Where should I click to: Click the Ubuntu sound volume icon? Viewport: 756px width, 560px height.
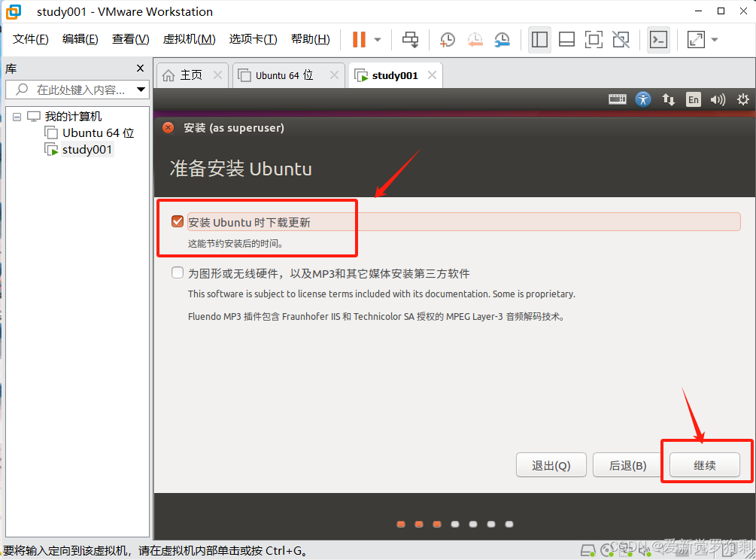pos(718,99)
